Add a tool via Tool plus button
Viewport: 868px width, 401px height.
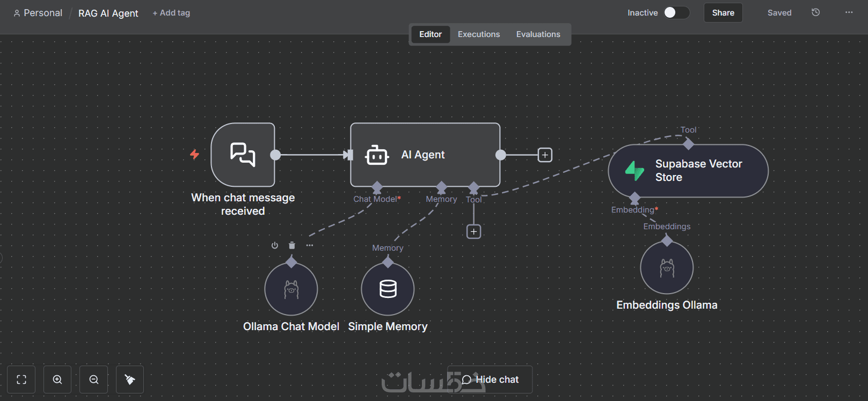[473, 231]
